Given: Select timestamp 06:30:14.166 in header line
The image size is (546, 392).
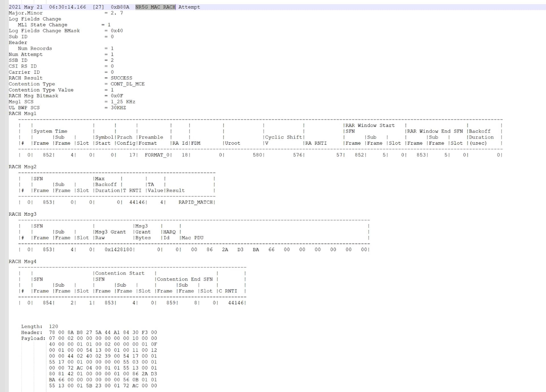Looking at the screenshot, I should (67, 7).
